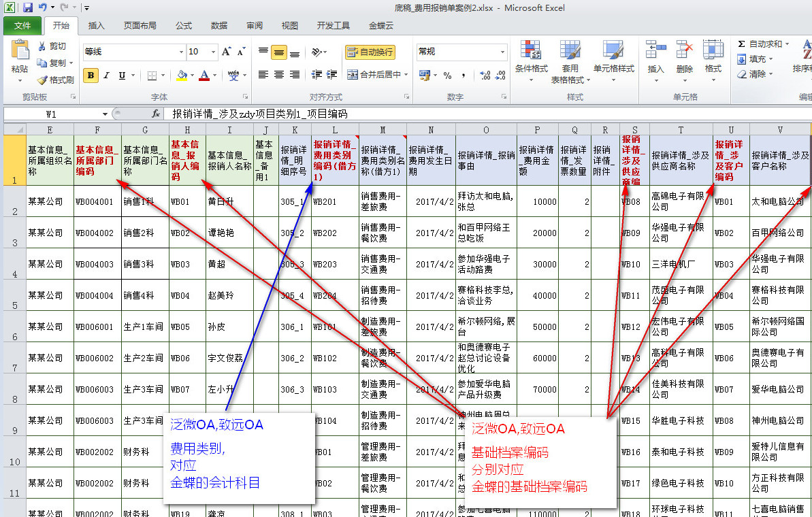Increase decimal places
This screenshot has width=812, height=517.
tap(485, 76)
